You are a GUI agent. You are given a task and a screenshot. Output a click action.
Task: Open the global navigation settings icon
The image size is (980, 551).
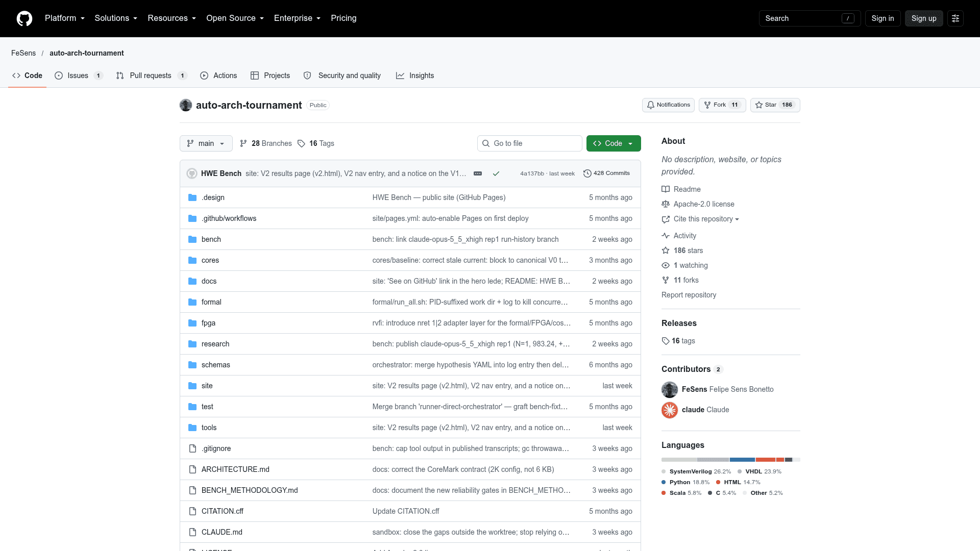click(x=955, y=18)
